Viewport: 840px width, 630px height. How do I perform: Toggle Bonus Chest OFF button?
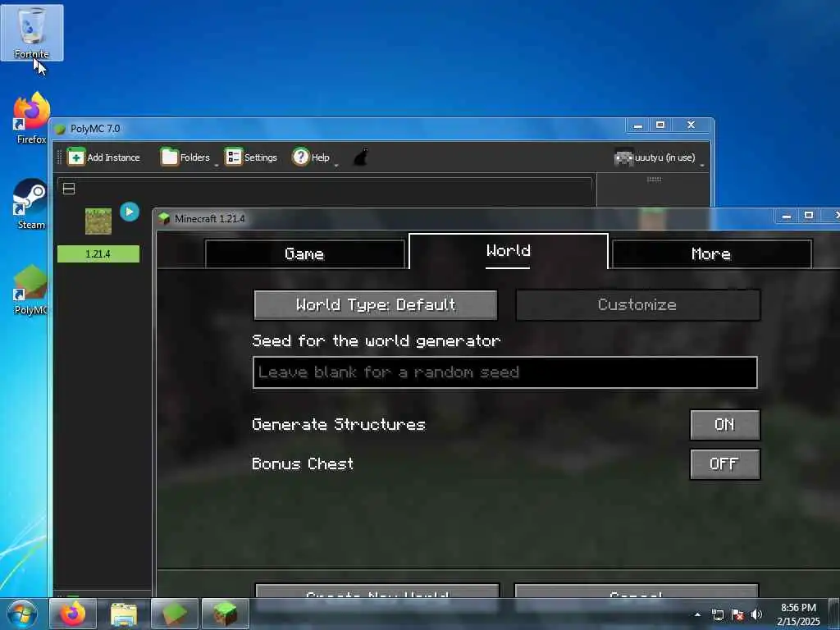click(x=725, y=464)
